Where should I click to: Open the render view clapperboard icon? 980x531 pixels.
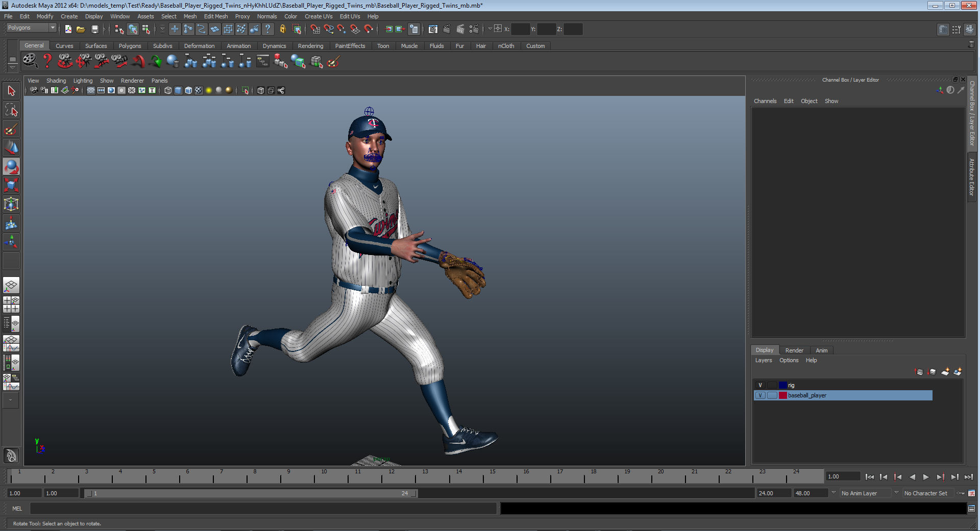[433, 29]
